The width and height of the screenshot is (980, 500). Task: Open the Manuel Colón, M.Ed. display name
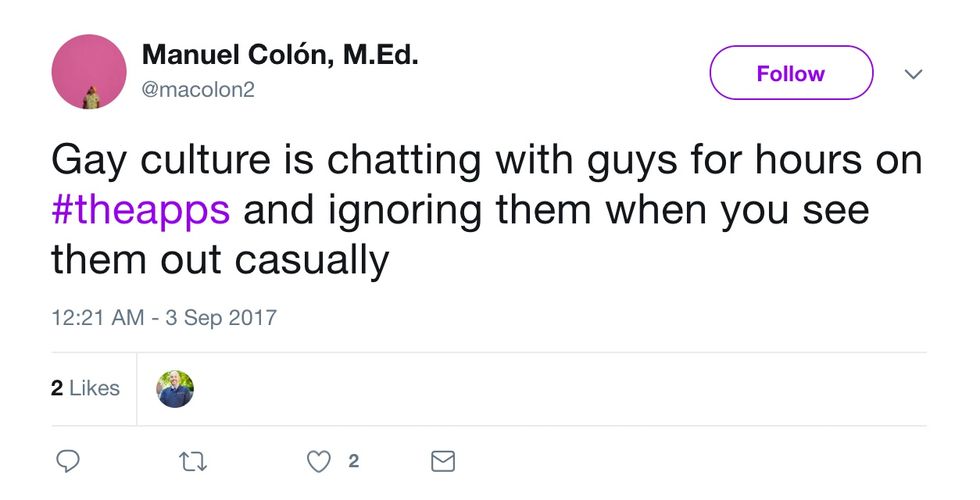coord(280,56)
